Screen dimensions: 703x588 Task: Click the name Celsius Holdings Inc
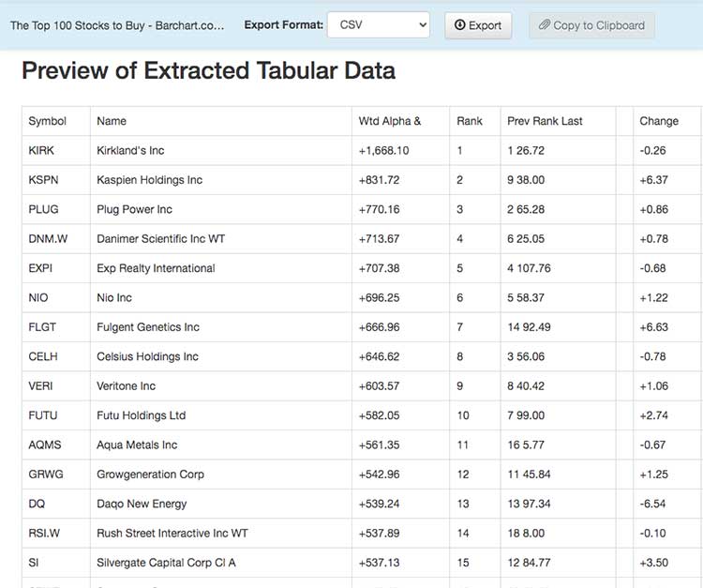coord(147,356)
